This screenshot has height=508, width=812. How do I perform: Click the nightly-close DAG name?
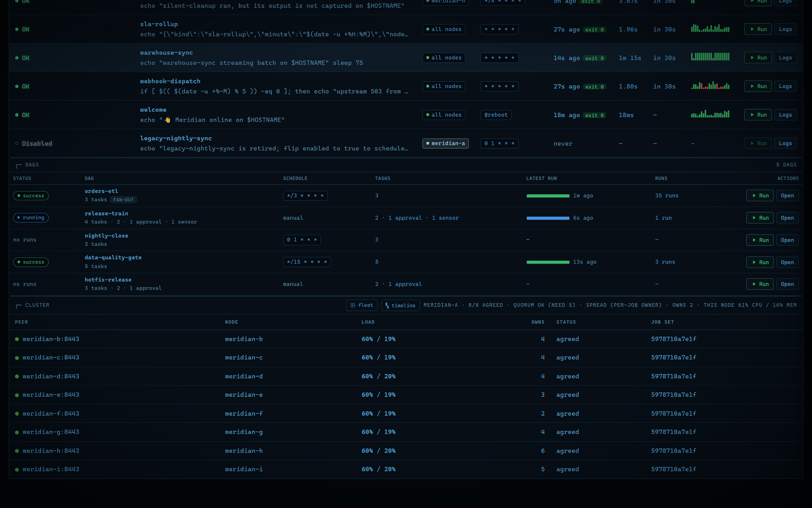(x=106, y=236)
